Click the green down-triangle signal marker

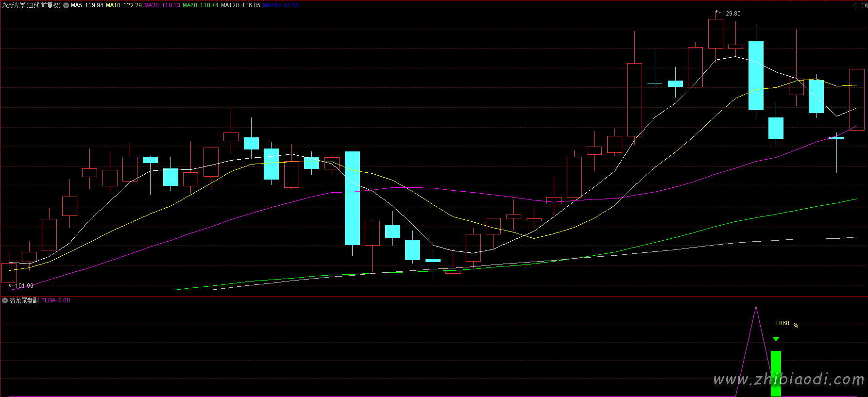click(776, 339)
